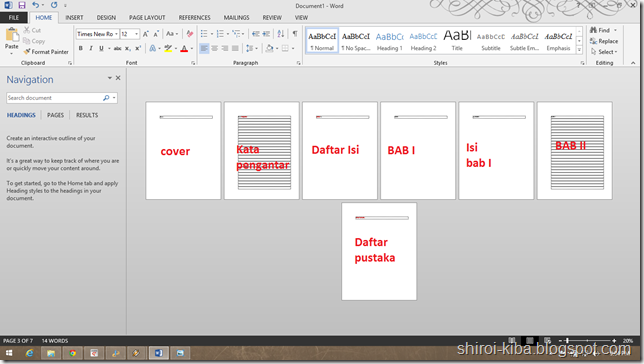Open the bullets list dropdown
The width and height of the screenshot is (644, 364).
212,34
